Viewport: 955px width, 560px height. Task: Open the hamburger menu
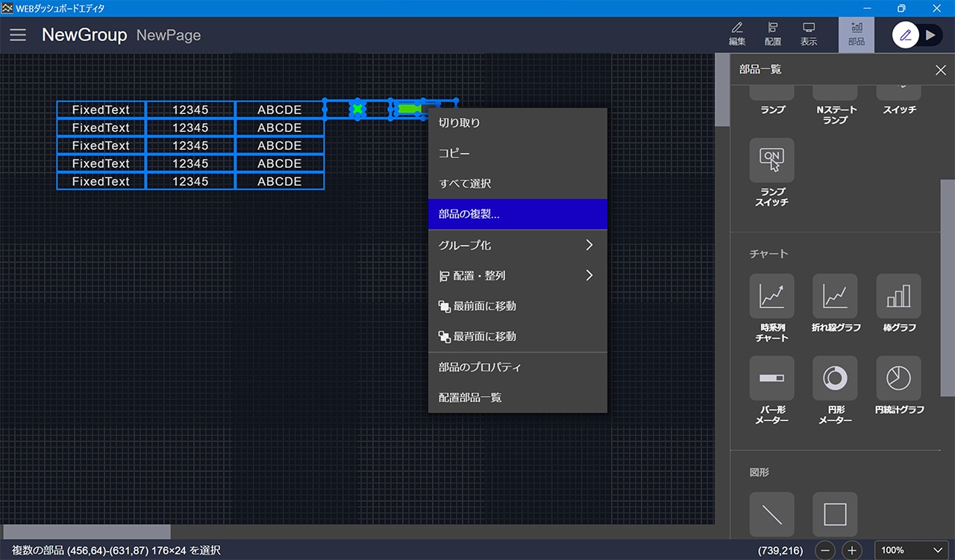point(18,35)
